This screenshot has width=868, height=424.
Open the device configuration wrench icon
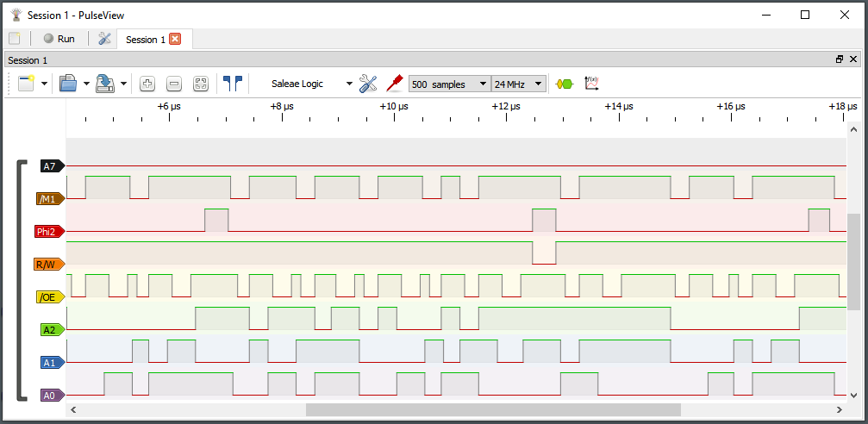[369, 84]
